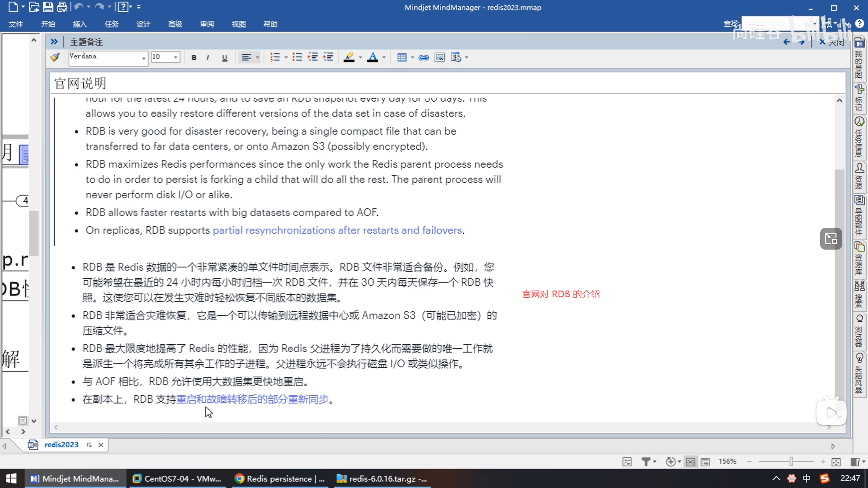Click the insert table icon
This screenshot has width=868, height=488.
pos(401,57)
